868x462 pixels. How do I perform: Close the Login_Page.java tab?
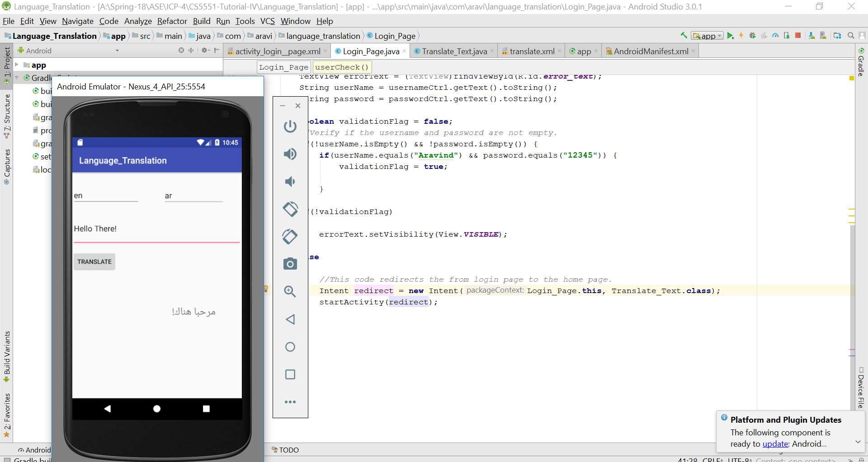(404, 51)
